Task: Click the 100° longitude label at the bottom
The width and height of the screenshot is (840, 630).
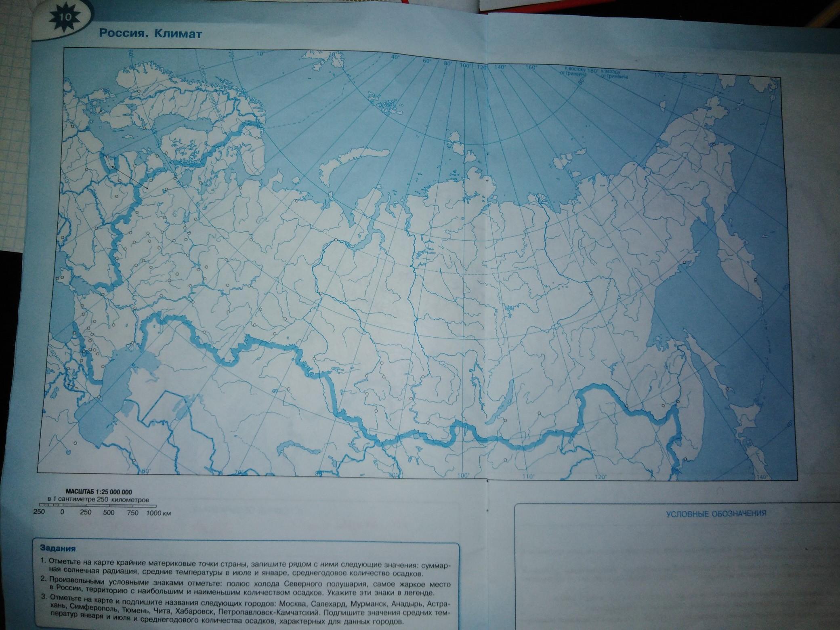Action: pos(464,476)
